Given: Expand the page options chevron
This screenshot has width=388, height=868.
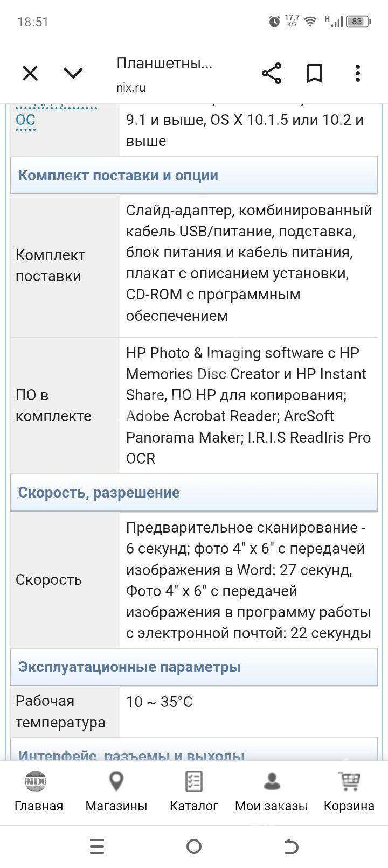Looking at the screenshot, I should click(73, 73).
